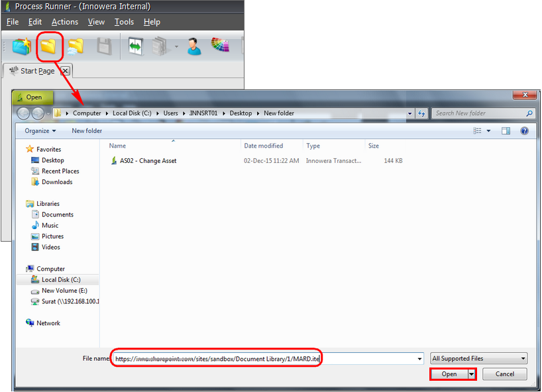The image size is (542, 392).
Task: Open from cloud folder toolbar icon
Action: (x=76, y=47)
